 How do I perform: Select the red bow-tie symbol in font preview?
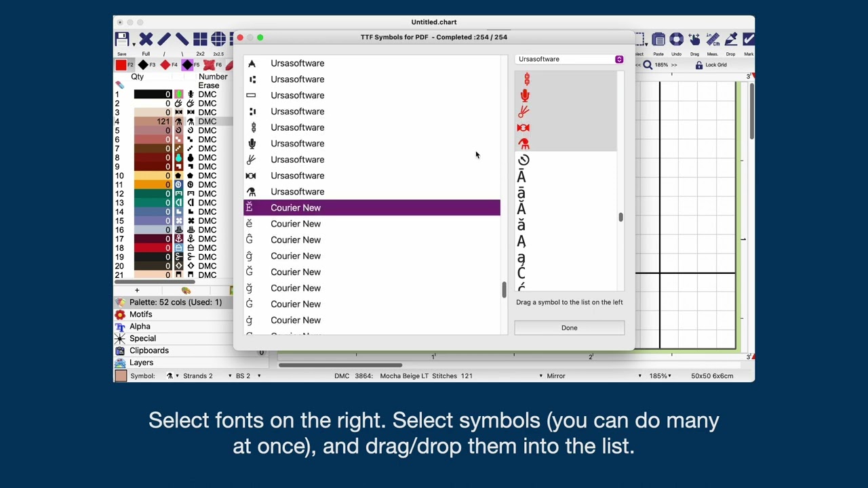[x=523, y=127]
